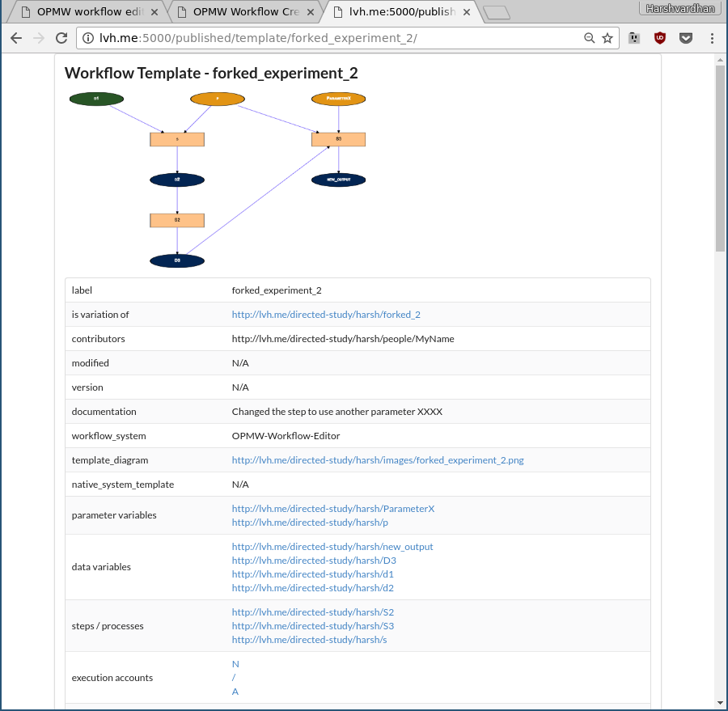This screenshot has width=728, height=711.
Task: Click the S2 step box in diagram
Action: click(x=177, y=220)
